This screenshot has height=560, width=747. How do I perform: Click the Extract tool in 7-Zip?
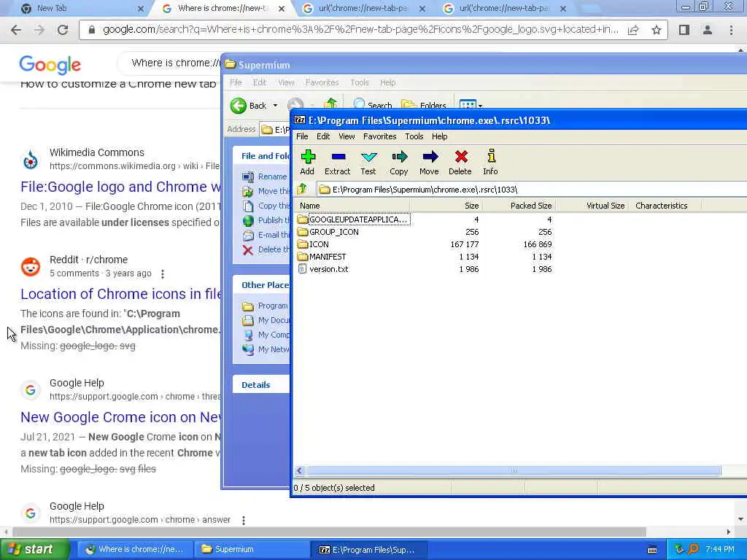[x=337, y=163]
